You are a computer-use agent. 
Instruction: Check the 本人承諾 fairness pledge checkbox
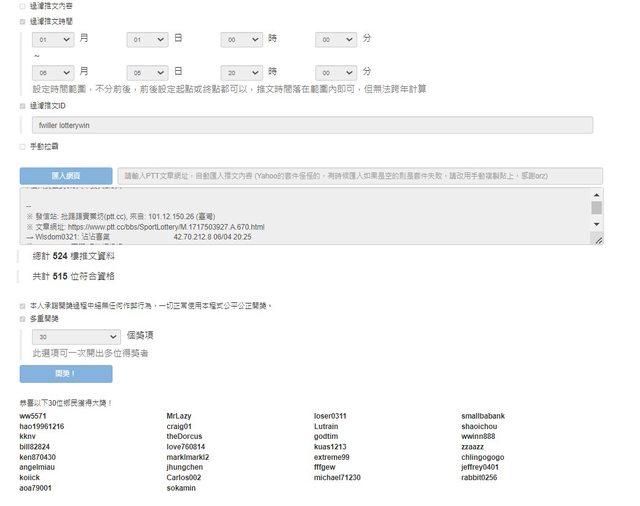23,305
